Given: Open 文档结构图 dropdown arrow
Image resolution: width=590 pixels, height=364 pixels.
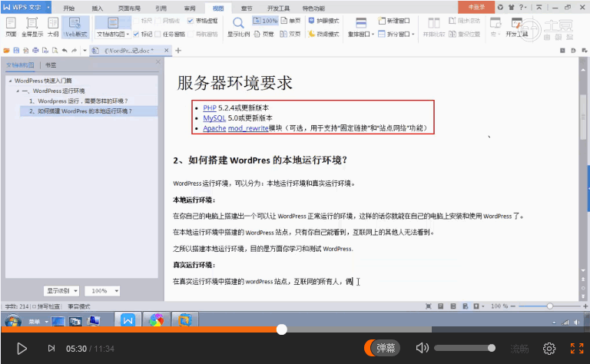Looking at the screenshot, I should click(128, 35).
